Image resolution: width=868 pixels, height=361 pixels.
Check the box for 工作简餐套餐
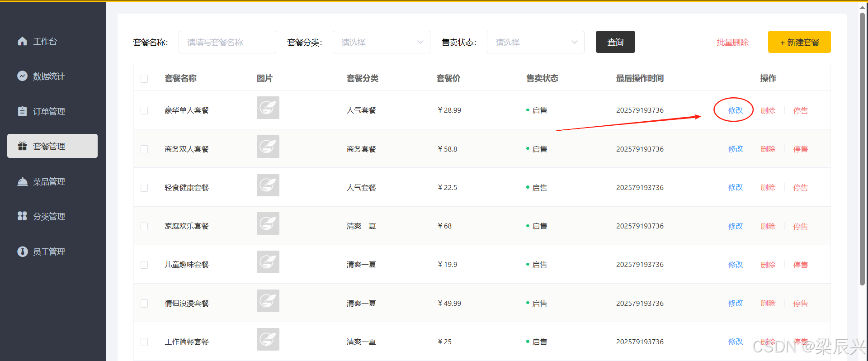coord(144,342)
